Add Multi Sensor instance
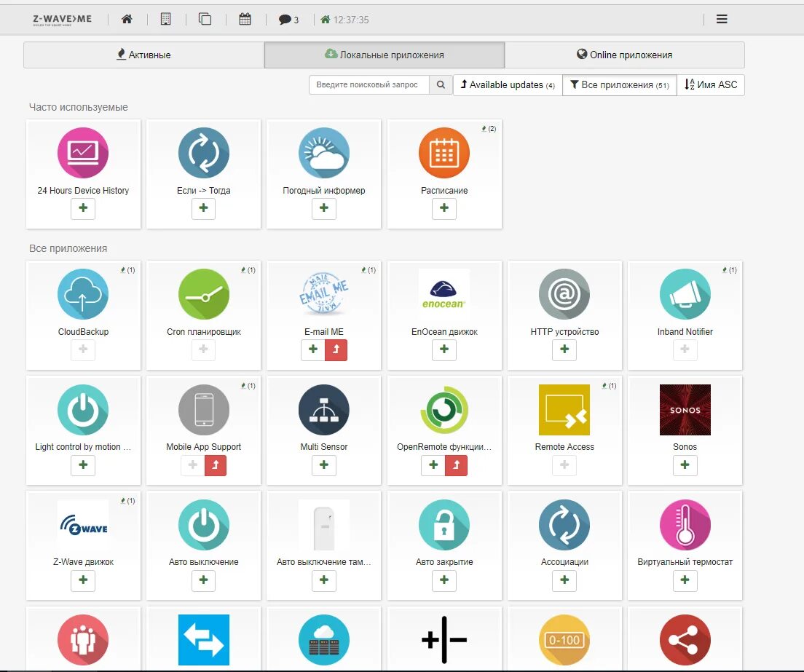The height and width of the screenshot is (672, 804). (x=324, y=465)
